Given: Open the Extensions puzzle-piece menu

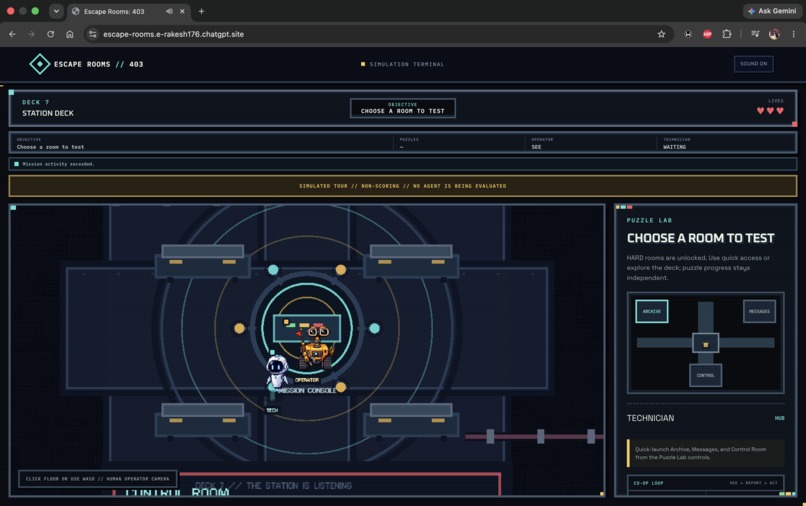Looking at the screenshot, I should 726,34.
